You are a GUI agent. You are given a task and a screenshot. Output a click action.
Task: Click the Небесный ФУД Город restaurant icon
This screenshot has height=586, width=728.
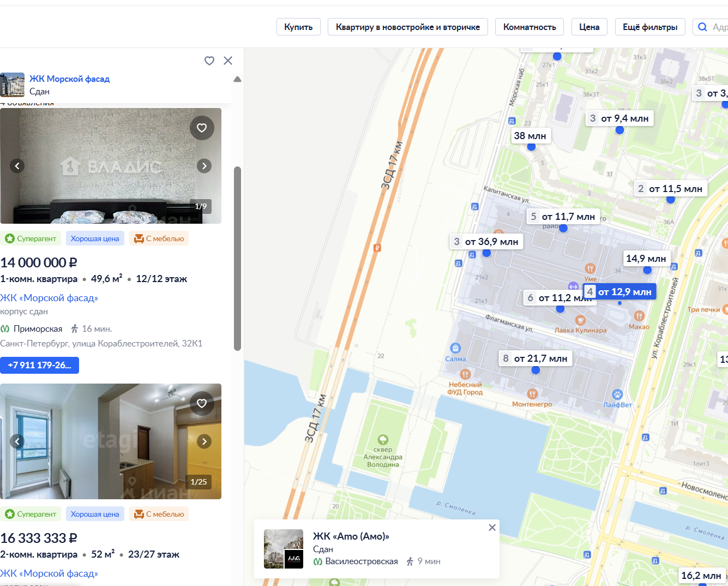point(465,374)
